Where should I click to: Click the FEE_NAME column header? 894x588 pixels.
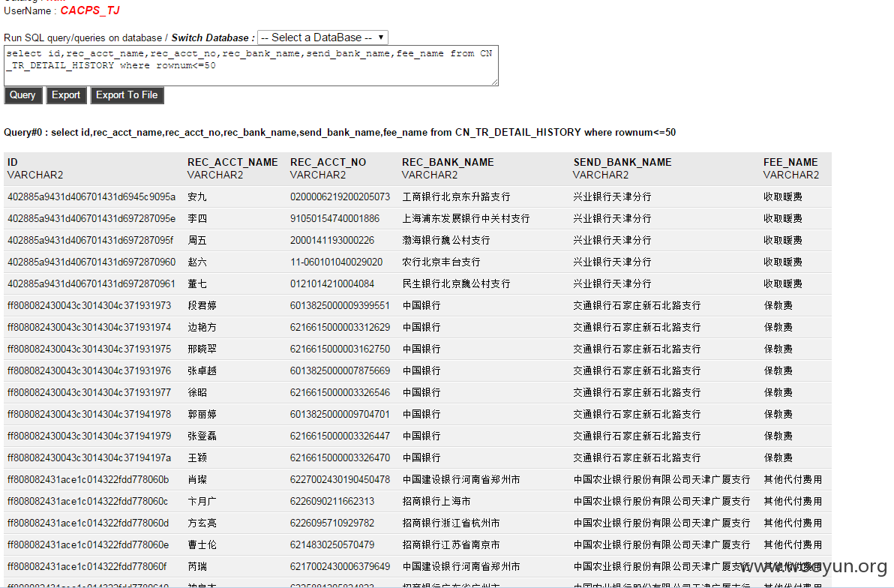[790, 163]
